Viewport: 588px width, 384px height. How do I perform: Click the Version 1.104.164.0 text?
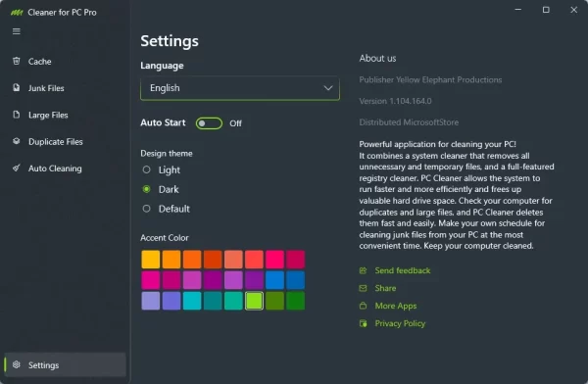(x=395, y=101)
